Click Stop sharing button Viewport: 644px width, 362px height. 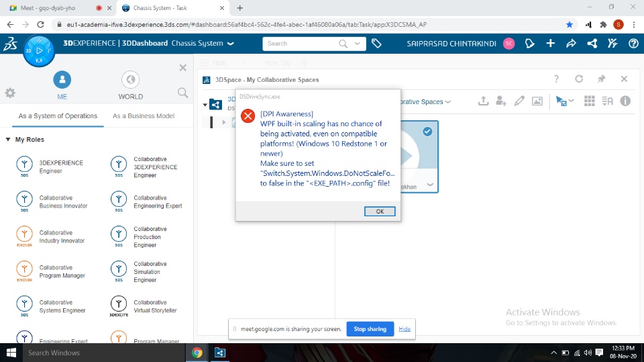pos(370,328)
